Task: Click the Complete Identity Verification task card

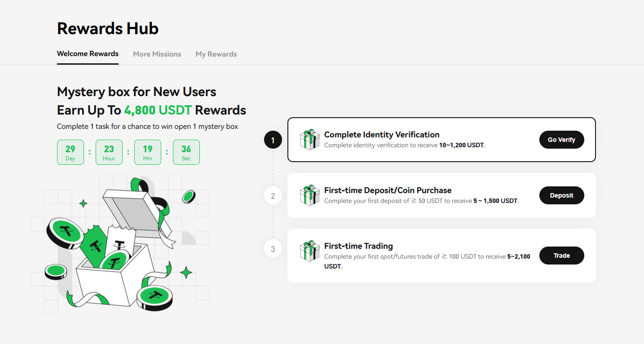Action: [441, 139]
